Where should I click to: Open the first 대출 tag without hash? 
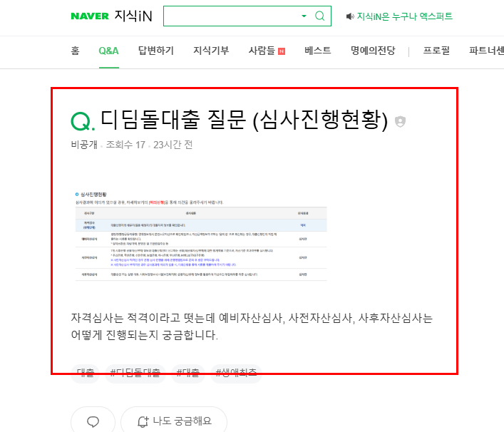point(85,373)
